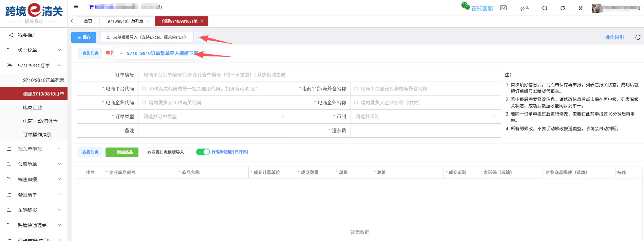Expand 公路舱单 sidebar menu

[34, 164]
